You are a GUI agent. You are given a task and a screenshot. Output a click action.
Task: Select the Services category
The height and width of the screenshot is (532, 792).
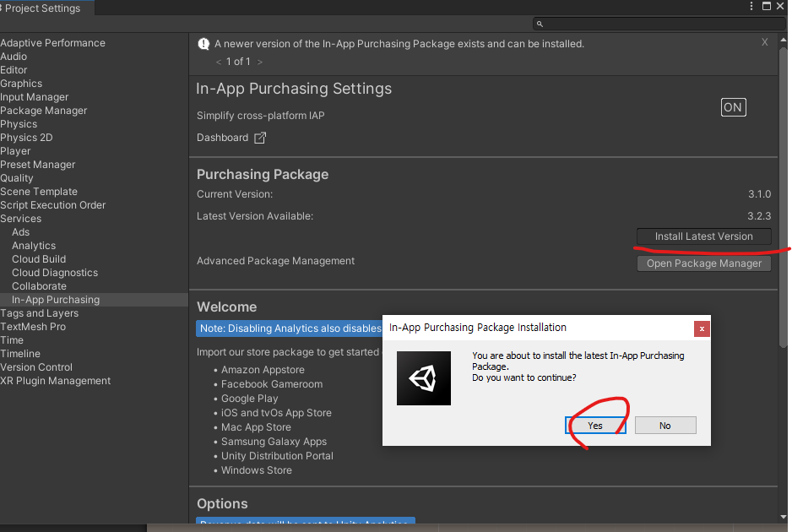(x=21, y=219)
